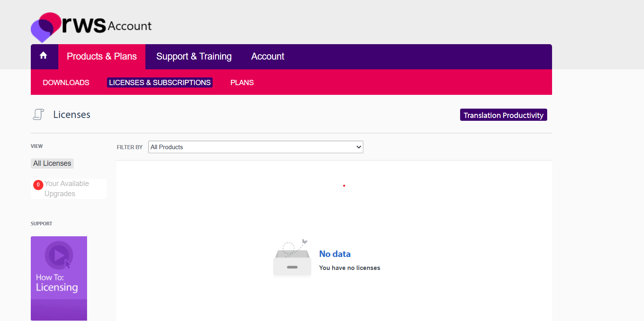
Task: Select Licenses & Subscriptions submenu
Action: tap(160, 83)
